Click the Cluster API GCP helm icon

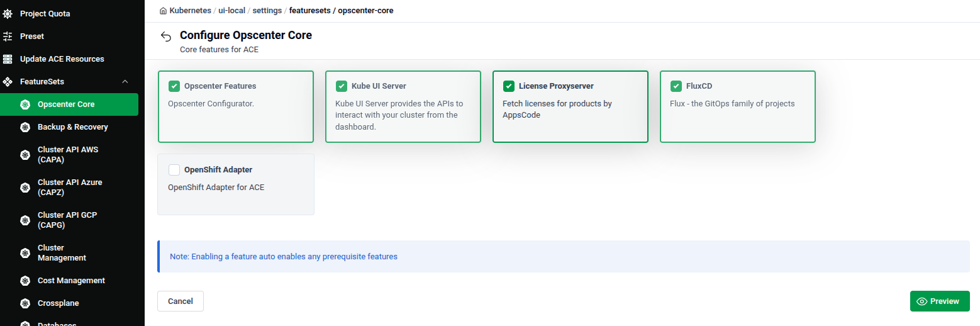tap(25, 220)
